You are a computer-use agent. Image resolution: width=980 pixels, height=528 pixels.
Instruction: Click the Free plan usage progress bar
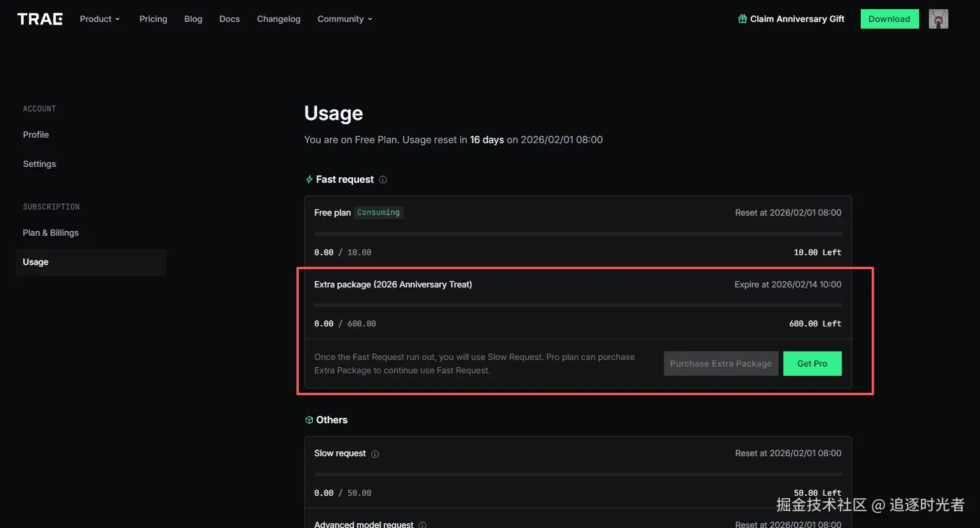tap(578, 234)
